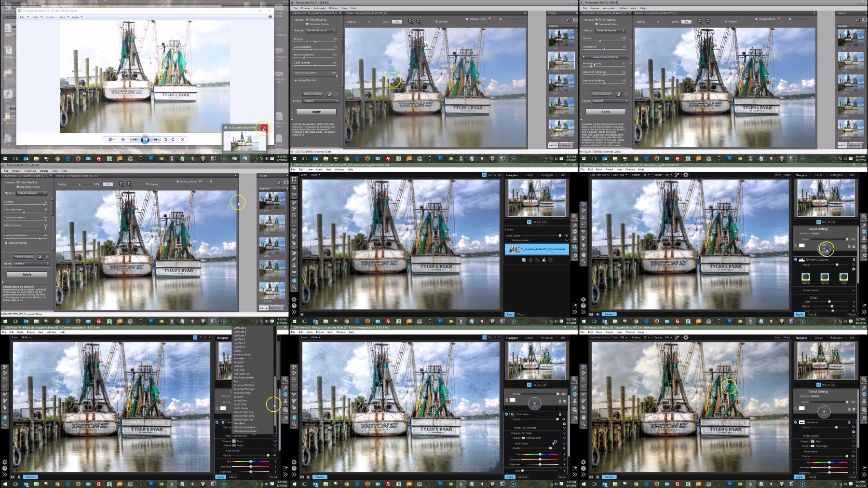Select St_Augustine_Boats tonemapped layer row
868x488 pixels.
tap(537, 249)
